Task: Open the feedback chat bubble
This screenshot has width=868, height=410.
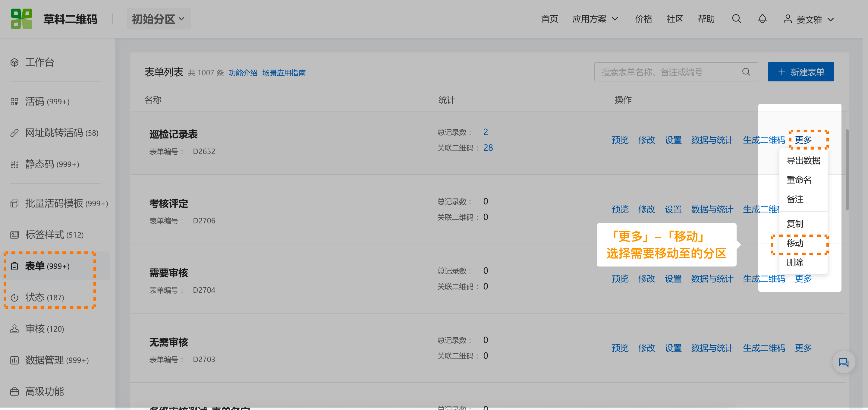Action: (844, 362)
